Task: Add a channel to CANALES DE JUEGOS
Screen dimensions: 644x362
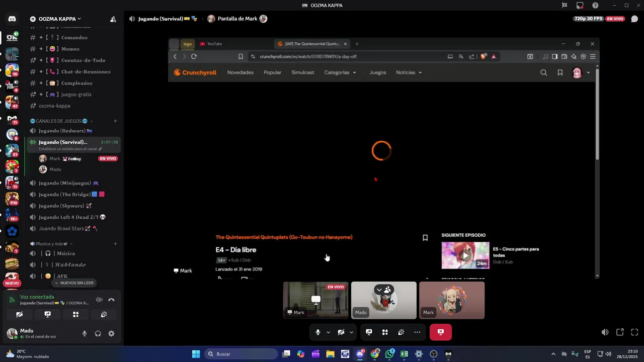Action: (x=115, y=121)
